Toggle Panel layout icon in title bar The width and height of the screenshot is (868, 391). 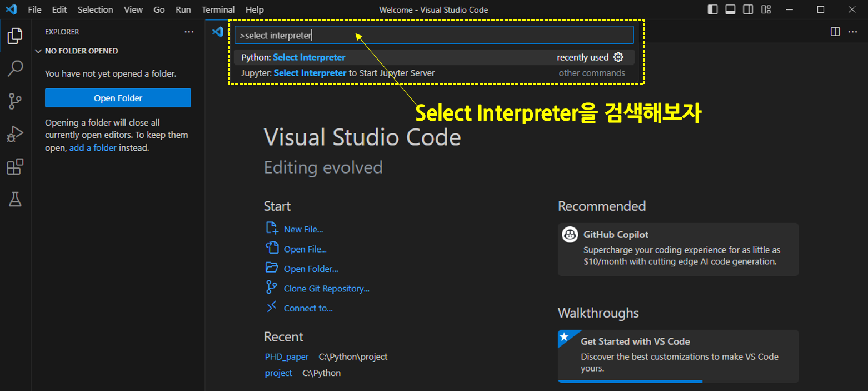731,9
